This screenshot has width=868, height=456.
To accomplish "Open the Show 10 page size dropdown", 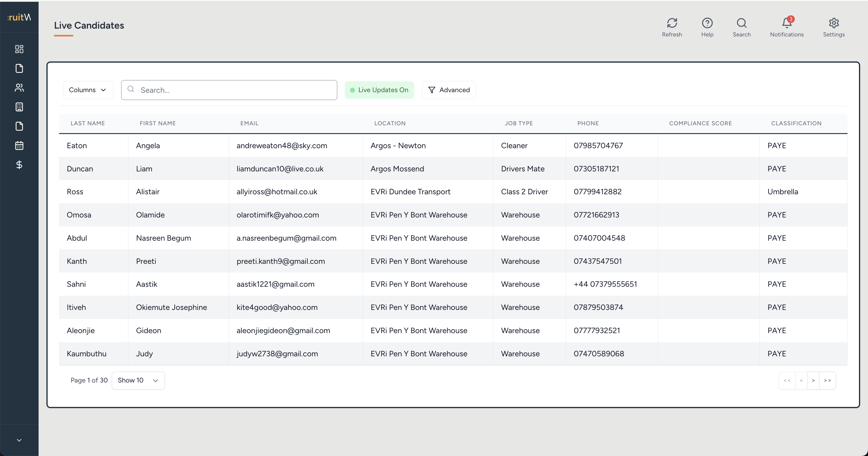I will [138, 380].
